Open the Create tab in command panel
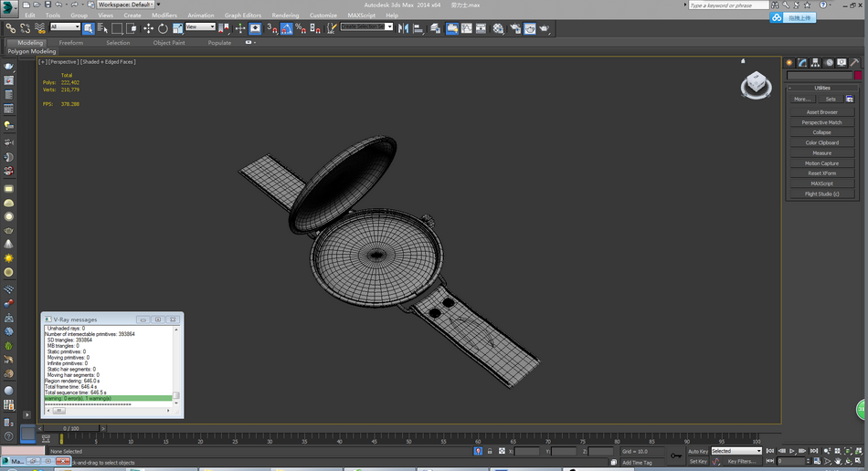The image size is (868, 471). [x=789, y=63]
